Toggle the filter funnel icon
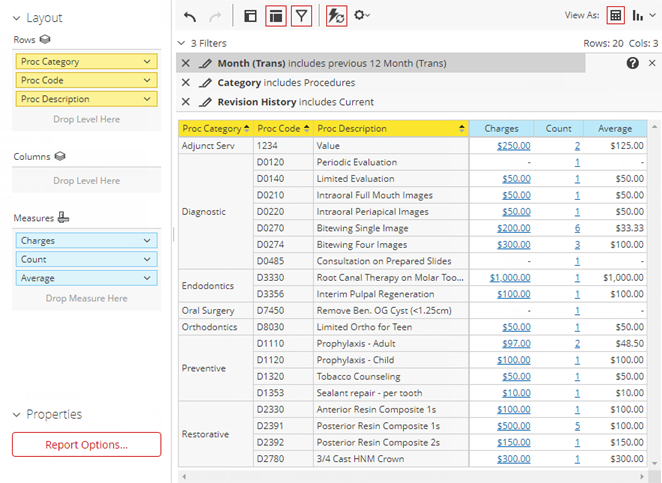The height and width of the screenshot is (483, 662). click(x=302, y=16)
